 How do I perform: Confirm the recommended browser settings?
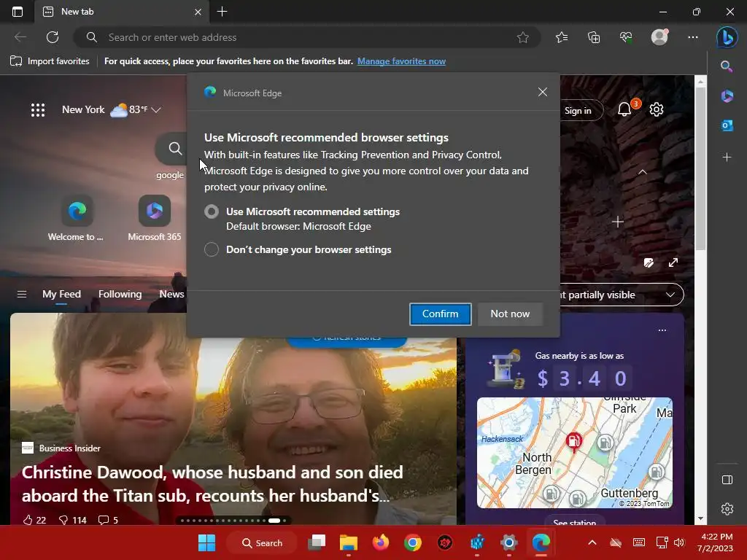(x=440, y=314)
